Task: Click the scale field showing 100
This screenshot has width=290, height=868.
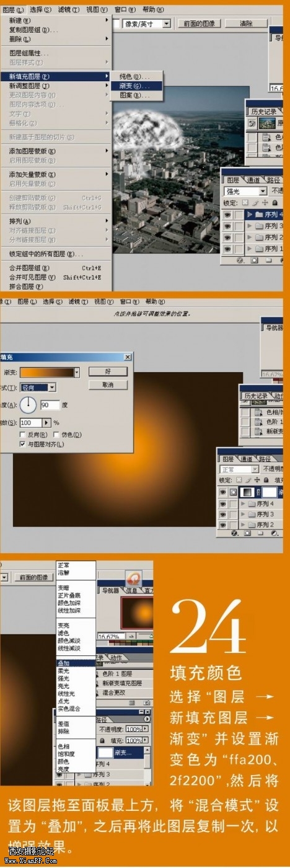Action: coord(30,422)
